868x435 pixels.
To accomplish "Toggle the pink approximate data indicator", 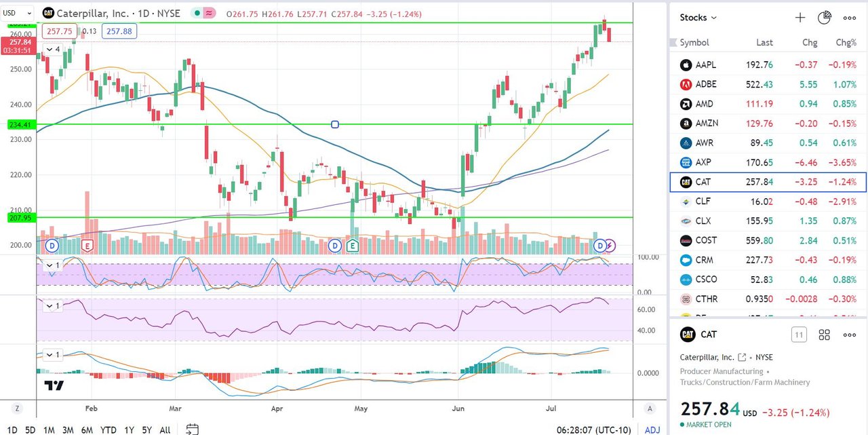I will pyautogui.click(x=210, y=13).
